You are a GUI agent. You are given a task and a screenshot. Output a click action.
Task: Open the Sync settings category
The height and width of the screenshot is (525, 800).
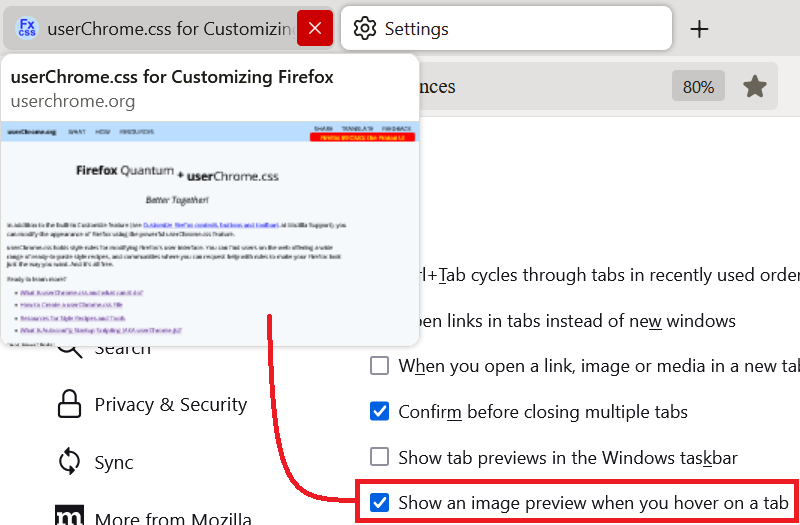(x=114, y=462)
